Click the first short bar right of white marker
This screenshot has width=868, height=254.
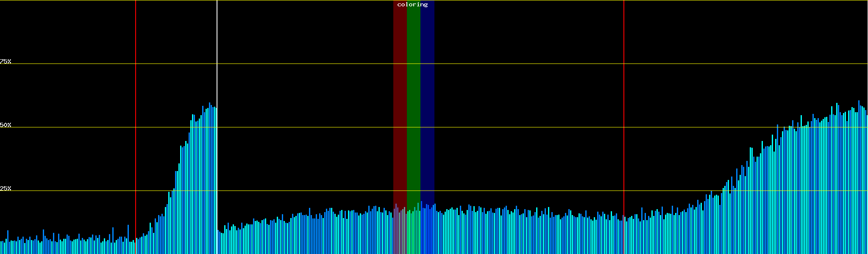(x=218, y=242)
